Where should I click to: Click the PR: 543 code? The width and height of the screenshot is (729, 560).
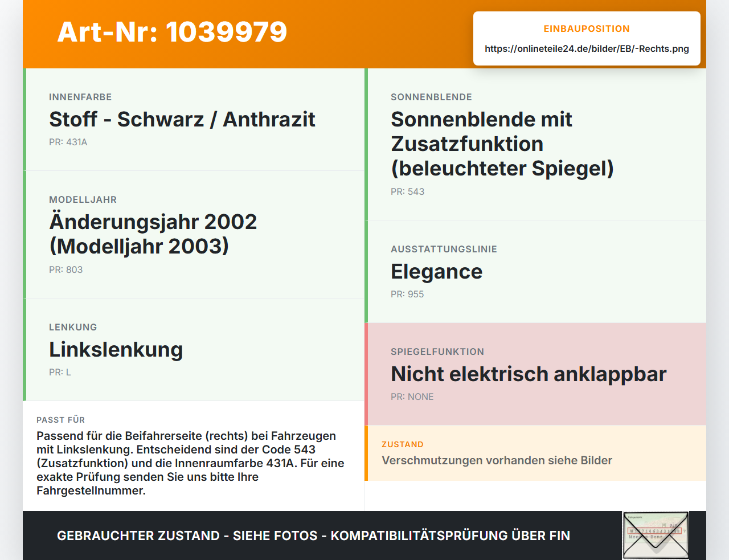click(x=408, y=192)
